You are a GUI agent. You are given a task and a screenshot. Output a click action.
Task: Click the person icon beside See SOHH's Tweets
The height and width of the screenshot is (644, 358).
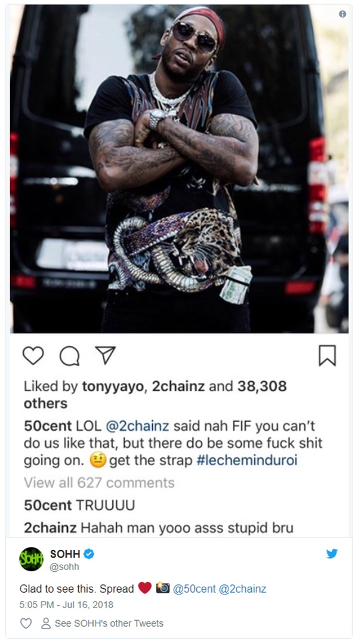tap(46, 624)
